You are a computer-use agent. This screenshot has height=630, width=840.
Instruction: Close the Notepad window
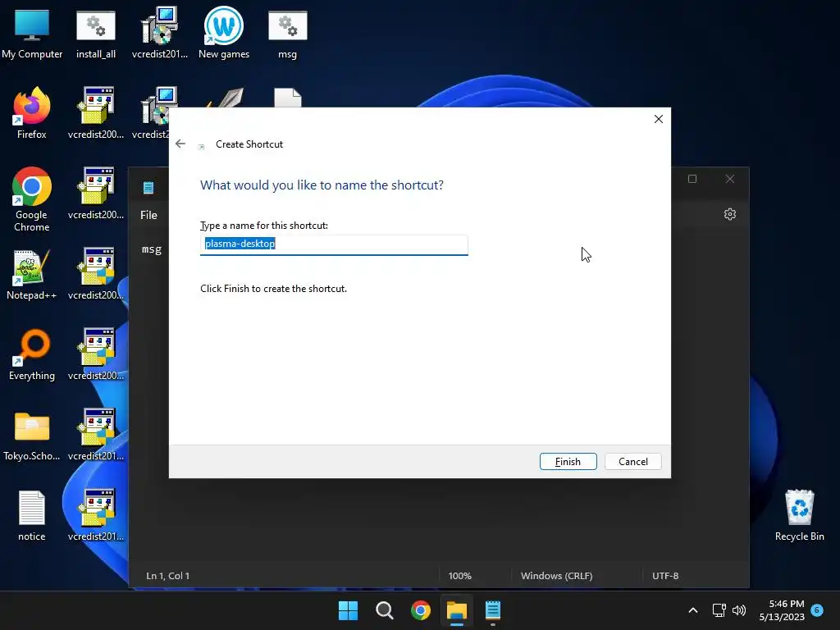[x=729, y=179]
